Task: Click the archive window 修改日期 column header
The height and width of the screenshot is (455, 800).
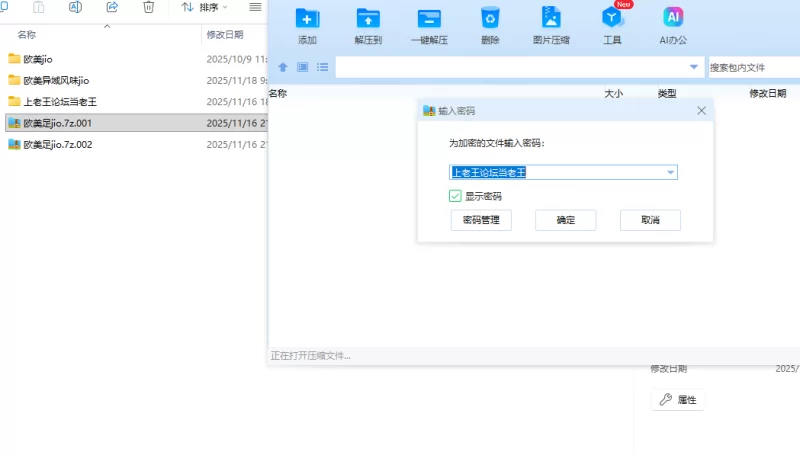Action: point(767,93)
